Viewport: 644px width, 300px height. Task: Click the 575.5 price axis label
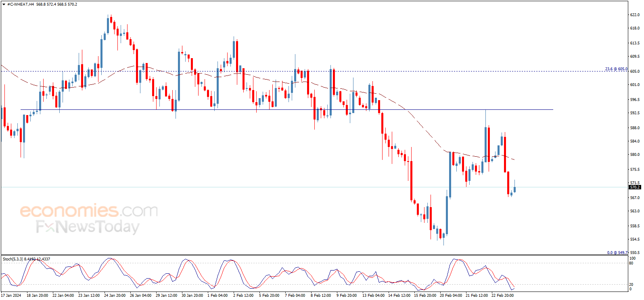click(x=635, y=170)
